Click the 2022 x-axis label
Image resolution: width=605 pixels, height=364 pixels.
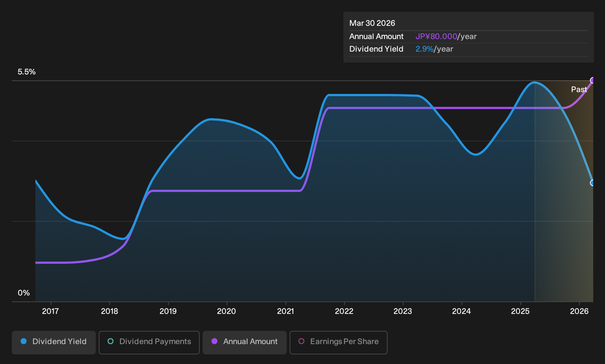344,311
